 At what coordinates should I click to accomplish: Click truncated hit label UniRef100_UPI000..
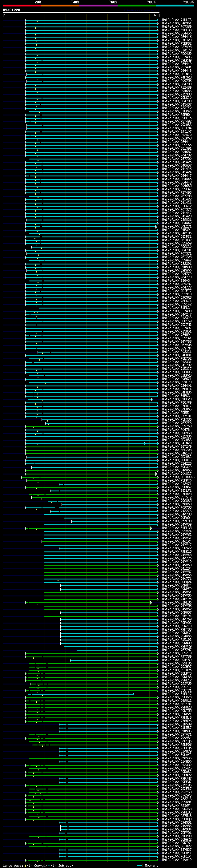coord(179,477)
